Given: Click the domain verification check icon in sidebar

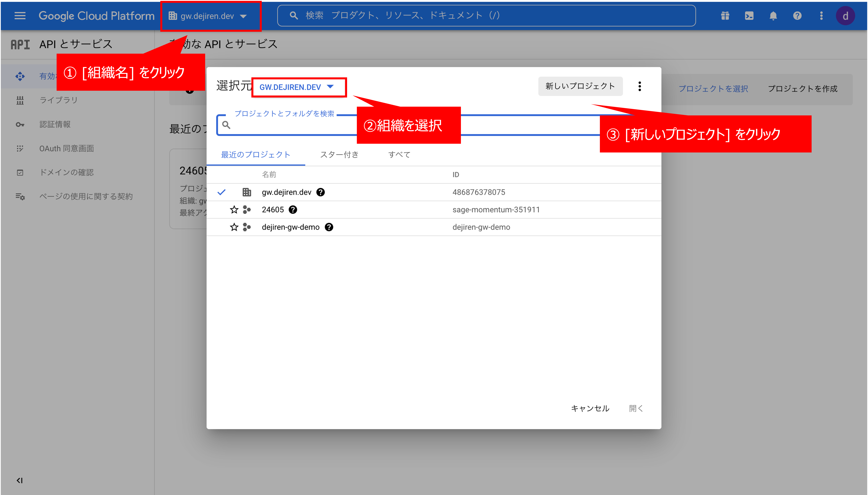Looking at the screenshot, I should pos(20,173).
